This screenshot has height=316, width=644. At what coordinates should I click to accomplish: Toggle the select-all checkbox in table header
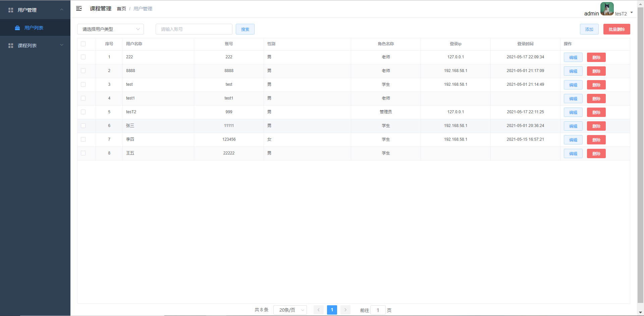pyautogui.click(x=83, y=44)
